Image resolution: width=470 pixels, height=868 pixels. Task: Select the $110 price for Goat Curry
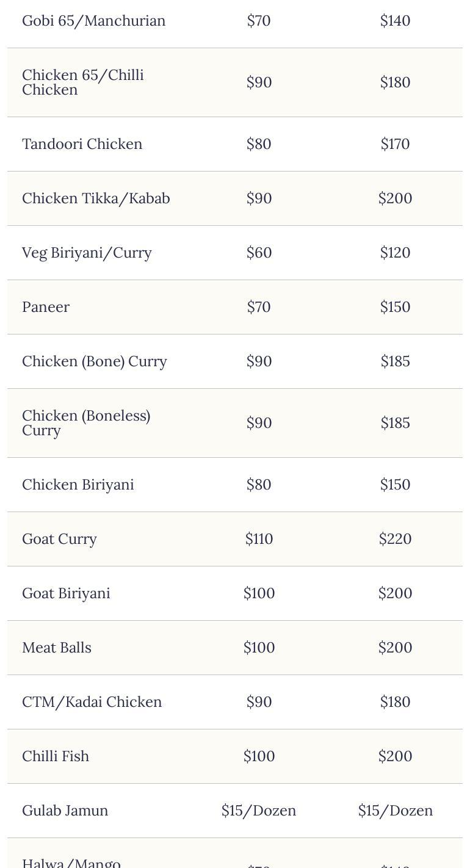259,539
